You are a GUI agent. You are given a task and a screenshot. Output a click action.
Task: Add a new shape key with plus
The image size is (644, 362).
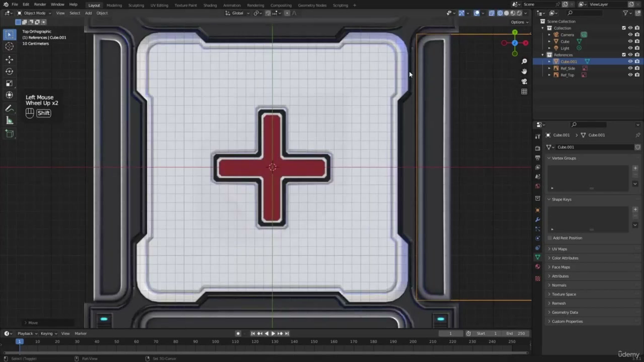click(x=635, y=209)
